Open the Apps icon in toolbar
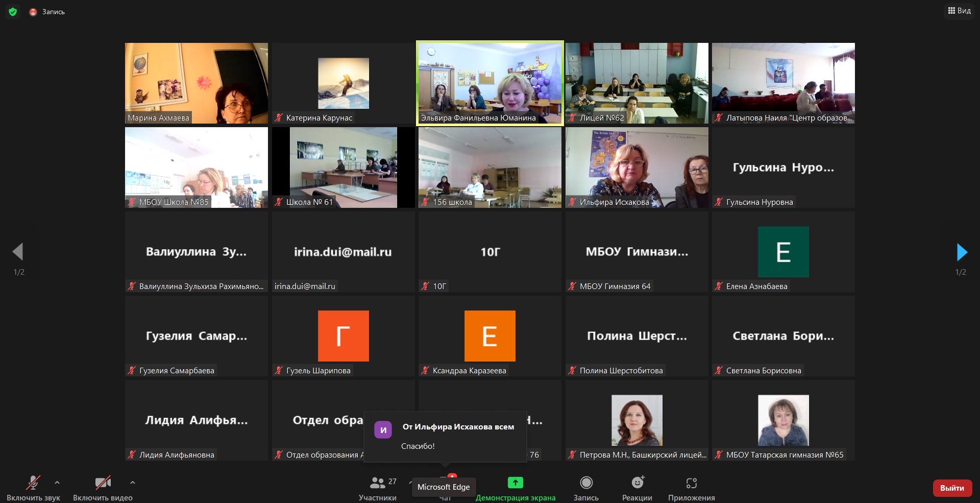 point(691,483)
